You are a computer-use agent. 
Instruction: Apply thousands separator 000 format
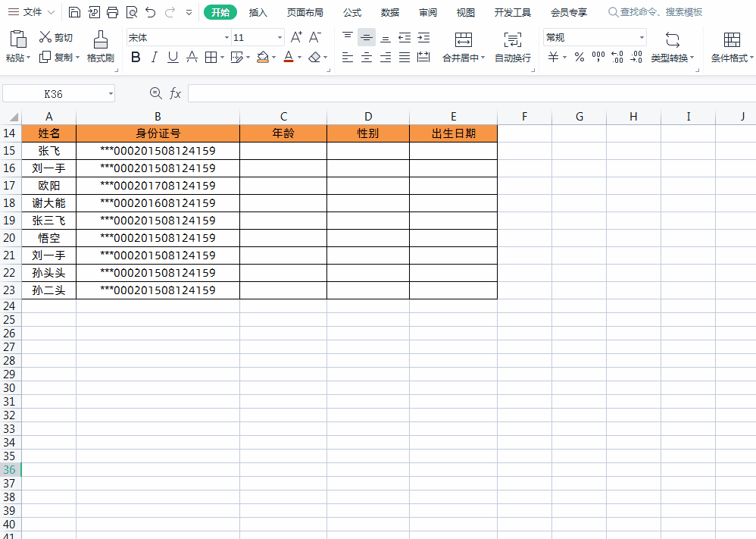point(598,58)
